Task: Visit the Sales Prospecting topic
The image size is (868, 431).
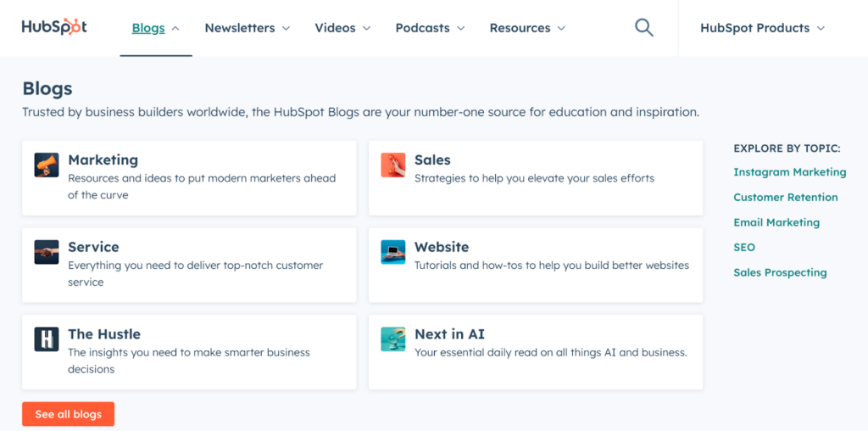Action: coord(780,272)
